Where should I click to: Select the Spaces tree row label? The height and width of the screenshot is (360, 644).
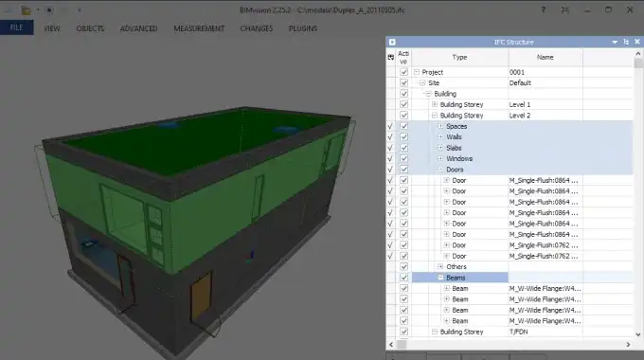[456, 126]
